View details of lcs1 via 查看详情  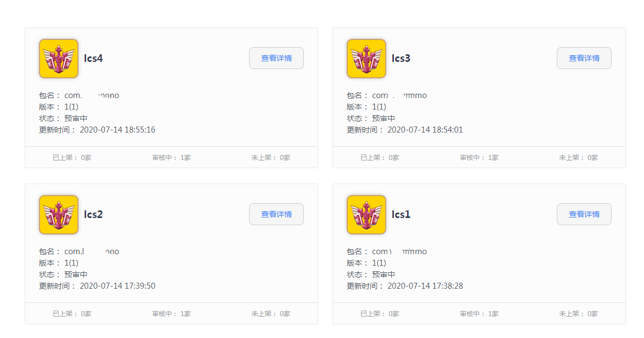click(584, 214)
